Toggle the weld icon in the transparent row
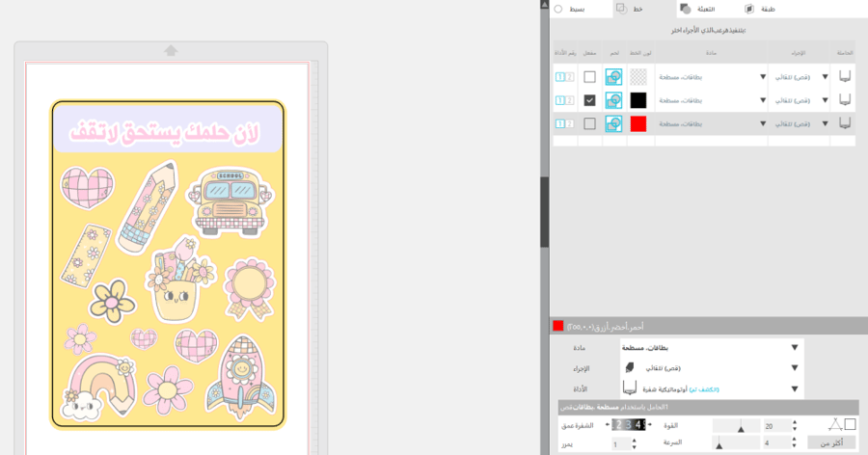 pos(613,77)
